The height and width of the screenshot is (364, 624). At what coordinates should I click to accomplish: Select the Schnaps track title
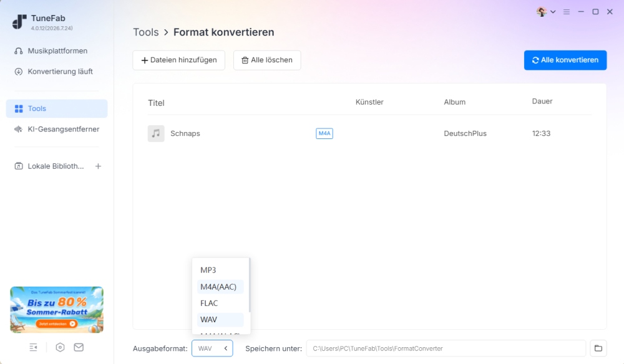pos(185,133)
